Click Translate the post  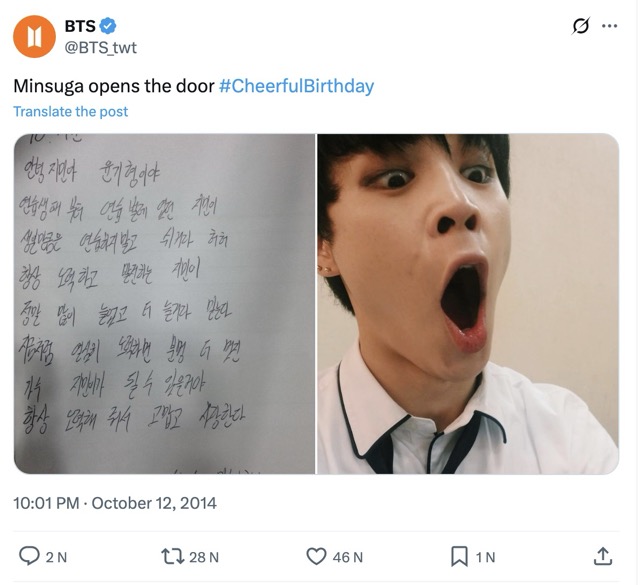70,111
